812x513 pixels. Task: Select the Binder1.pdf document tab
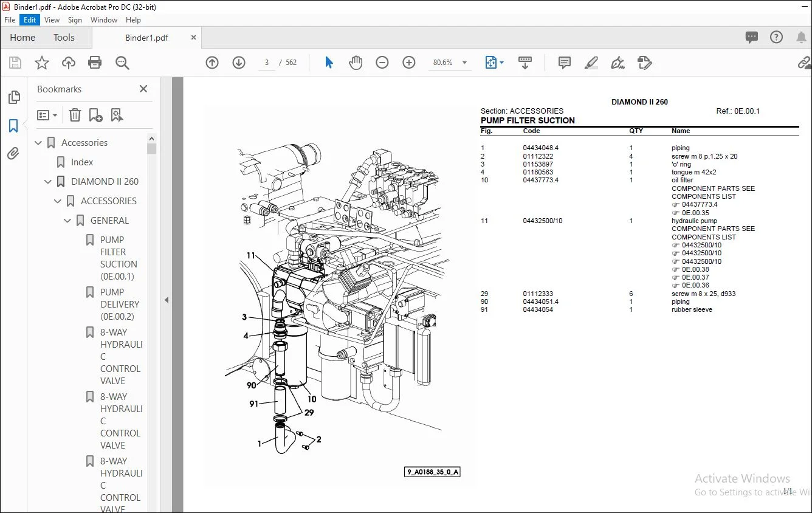click(x=146, y=38)
